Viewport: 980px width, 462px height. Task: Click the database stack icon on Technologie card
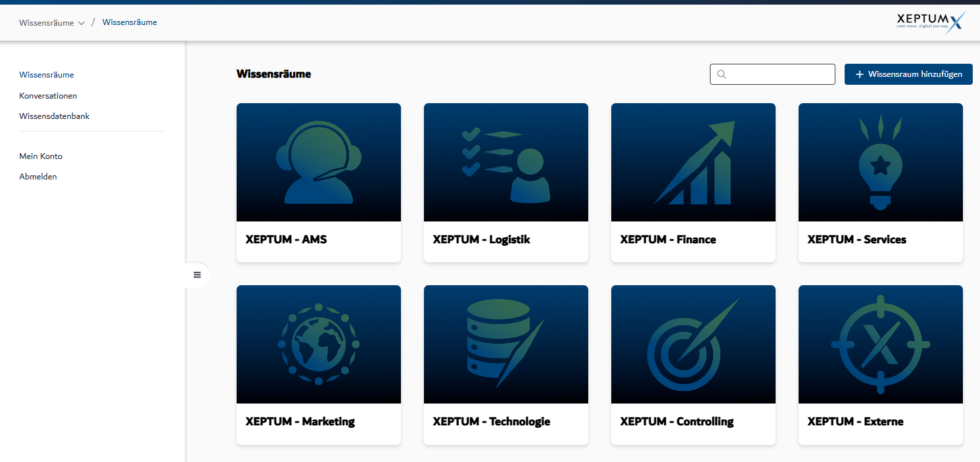505,344
